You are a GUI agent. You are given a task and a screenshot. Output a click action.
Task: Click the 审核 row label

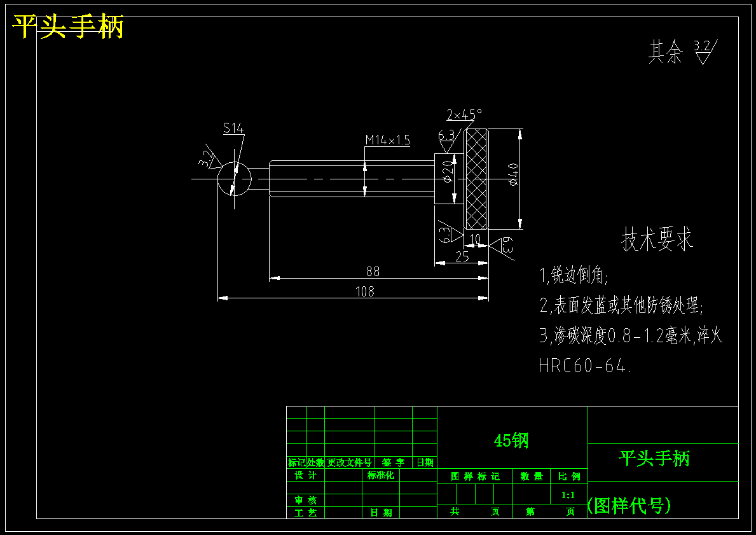[x=306, y=500]
